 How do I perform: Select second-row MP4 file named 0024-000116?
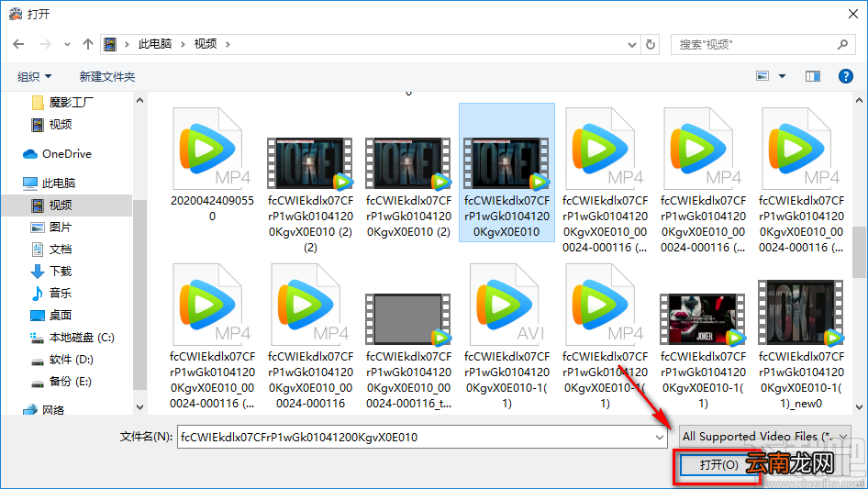310,336
